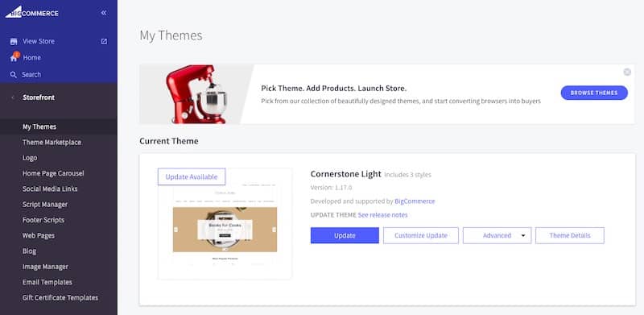Screen dimensions: 644x315
Task: Open Gift Certificate Templates
Action: point(60,298)
